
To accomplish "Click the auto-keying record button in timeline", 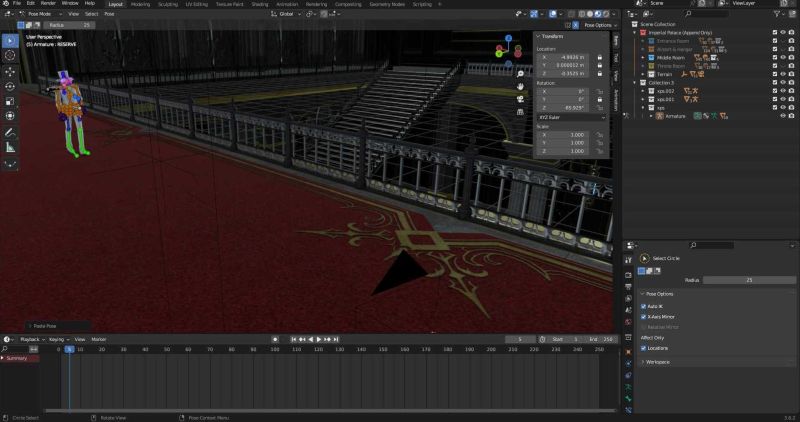I will [275, 339].
